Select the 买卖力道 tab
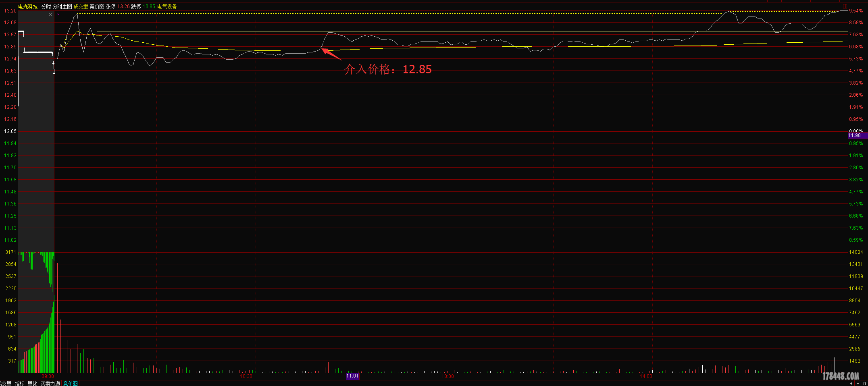This screenshot has height=386, width=868. pyautogui.click(x=50, y=383)
